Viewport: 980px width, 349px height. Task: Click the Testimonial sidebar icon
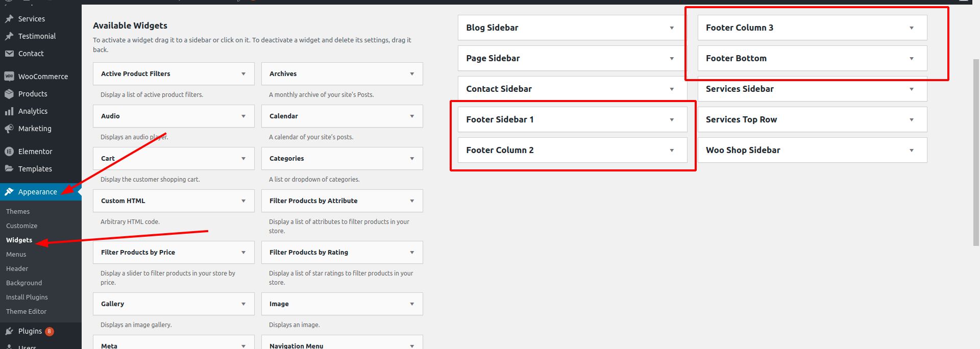tap(9, 36)
